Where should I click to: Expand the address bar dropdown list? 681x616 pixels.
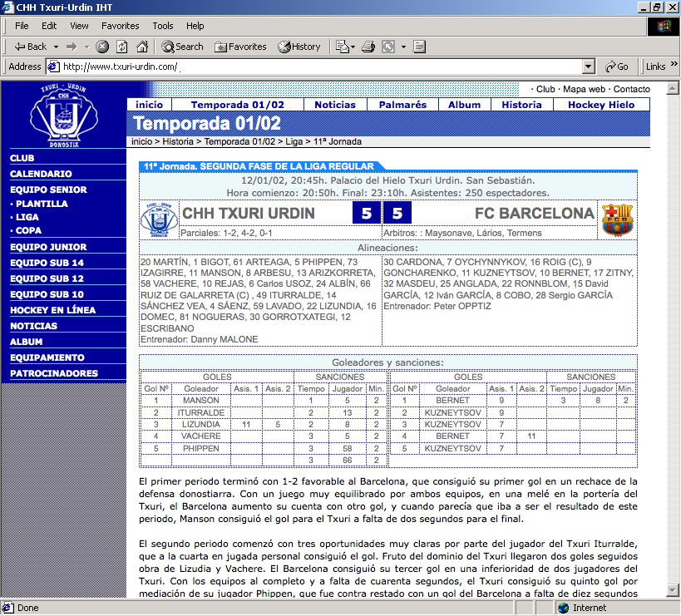click(588, 67)
